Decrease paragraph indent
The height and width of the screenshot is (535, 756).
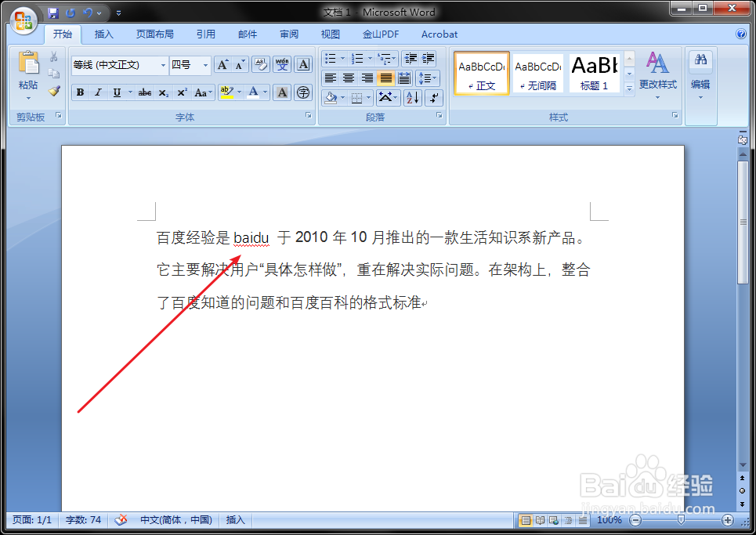tap(411, 59)
